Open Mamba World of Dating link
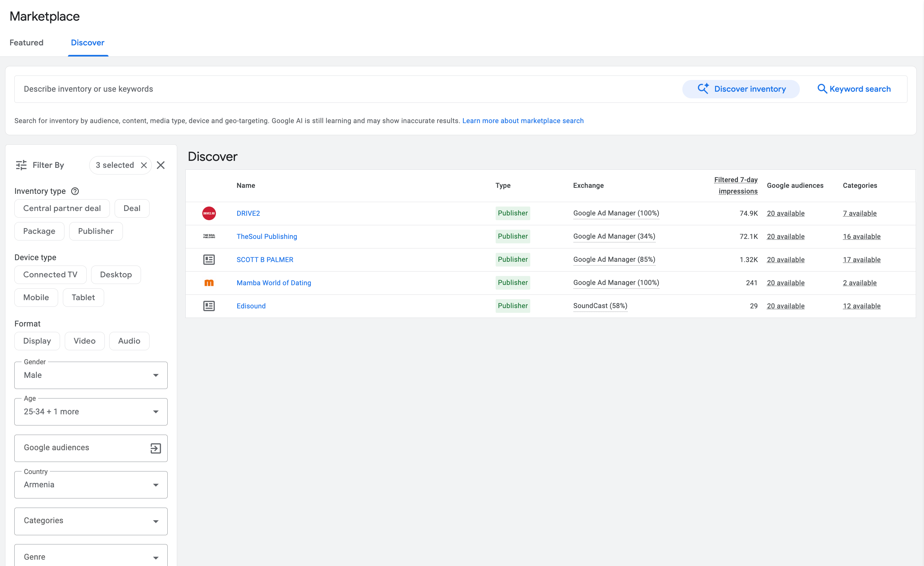The height and width of the screenshot is (566, 924). coord(274,283)
